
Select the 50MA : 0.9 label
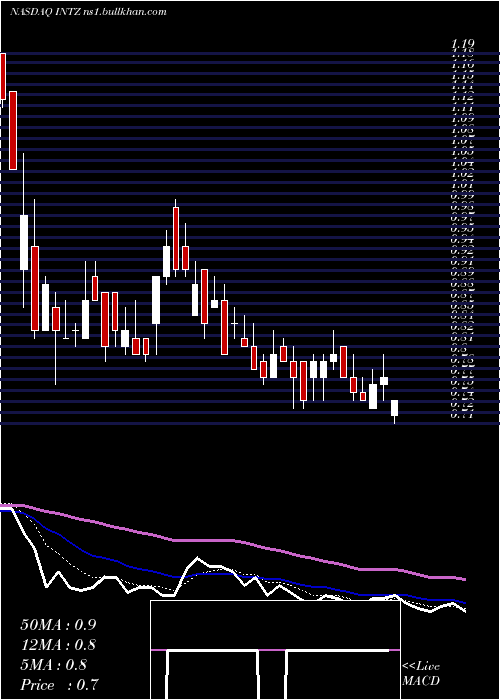coord(58,625)
